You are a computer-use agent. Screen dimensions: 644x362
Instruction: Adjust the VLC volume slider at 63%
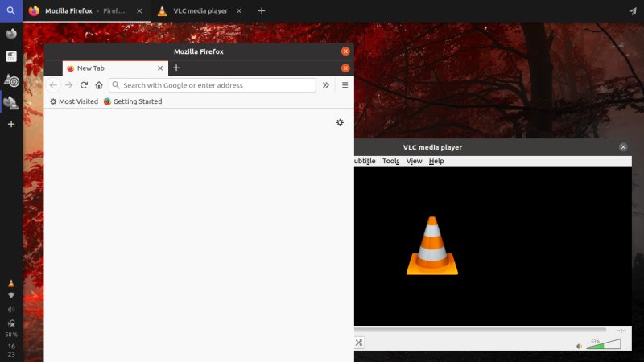coord(603,344)
